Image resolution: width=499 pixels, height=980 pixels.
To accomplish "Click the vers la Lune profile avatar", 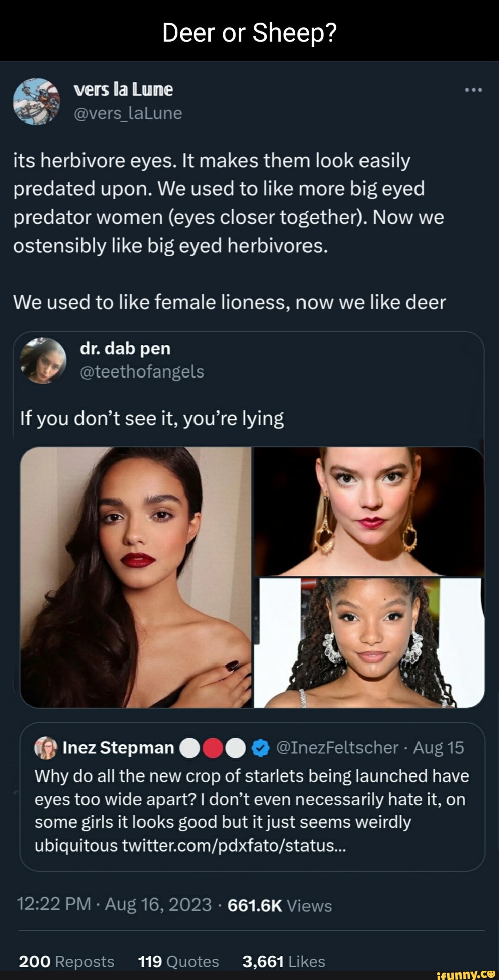I will tap(37, 101).
